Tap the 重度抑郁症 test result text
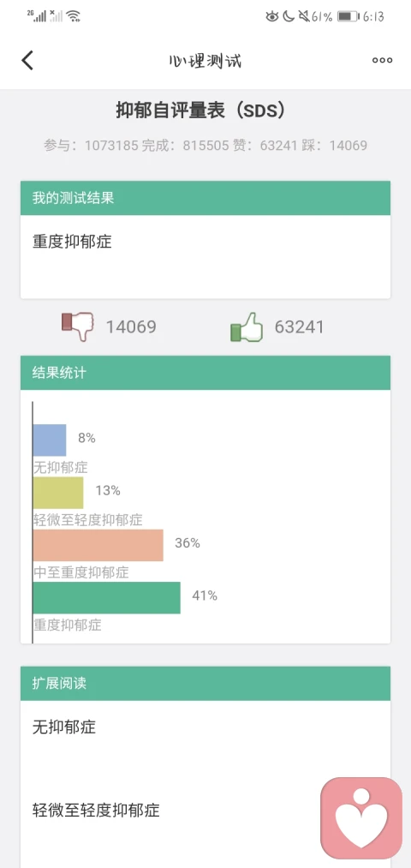 pos(73,242)
